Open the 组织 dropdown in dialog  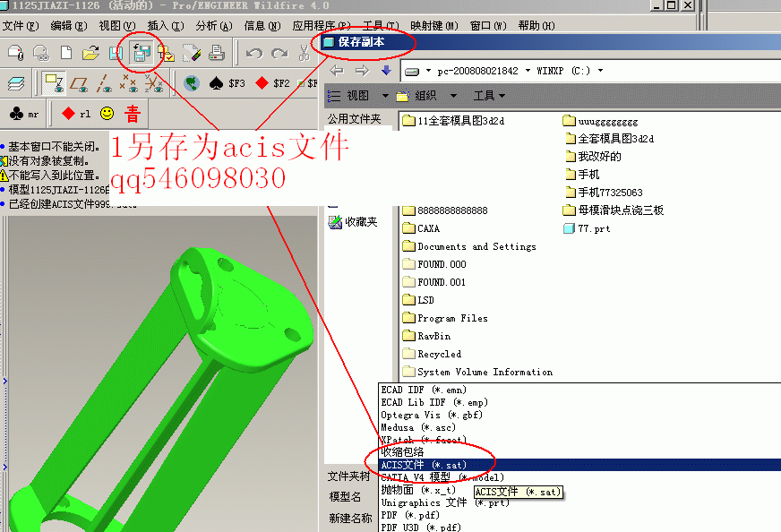point(425,95)
